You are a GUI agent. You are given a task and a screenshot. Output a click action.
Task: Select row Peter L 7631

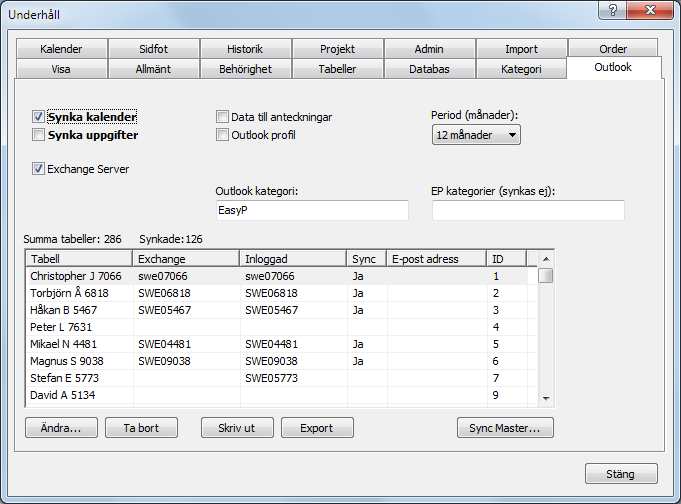[x=281, y=327]
